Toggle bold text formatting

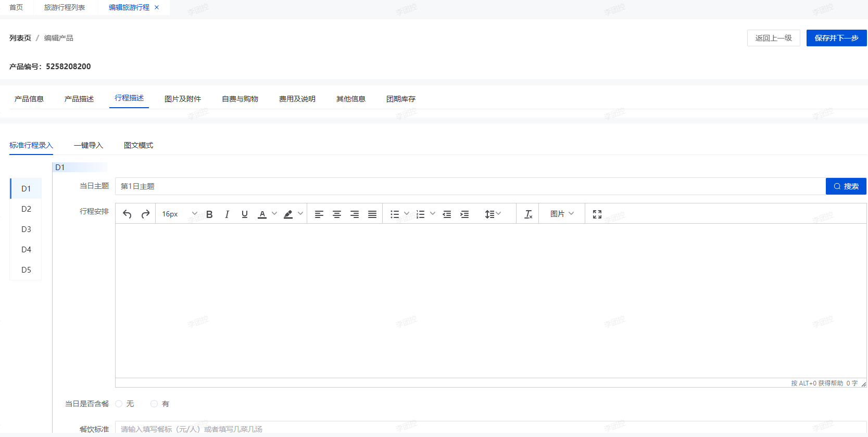[209, 214]
